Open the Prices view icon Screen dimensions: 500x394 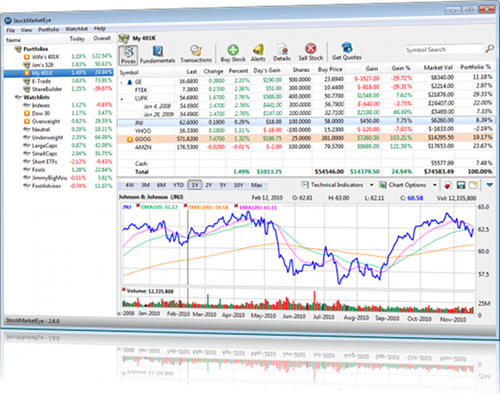point(128,55)
